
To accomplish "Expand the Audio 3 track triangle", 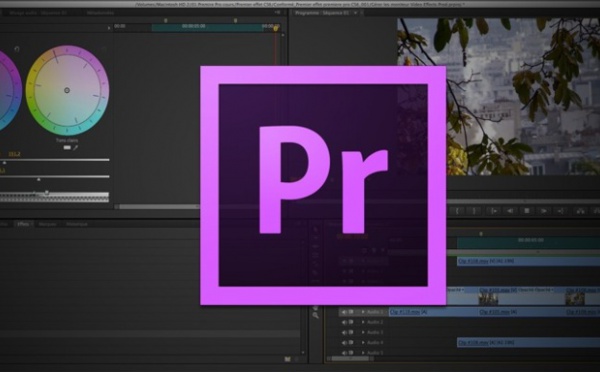I will click(x=363, y=332).
